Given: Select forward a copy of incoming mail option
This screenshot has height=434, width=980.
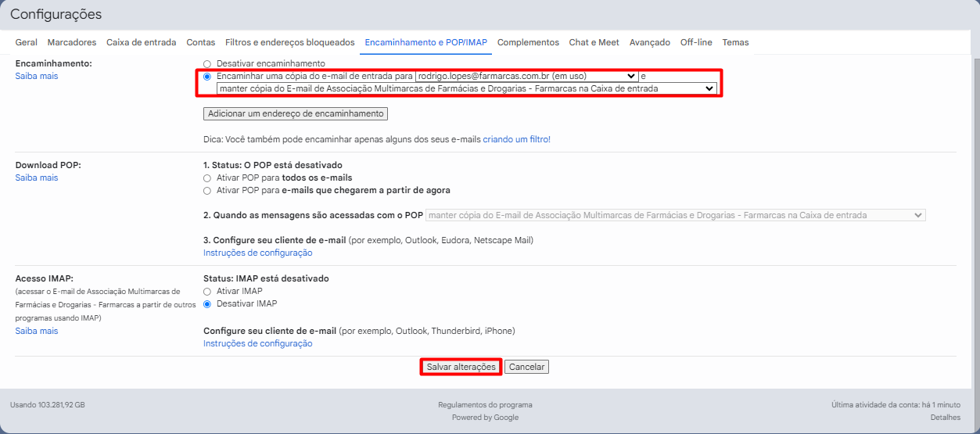Looking at the screenshot, I should [x=207, y=77].
